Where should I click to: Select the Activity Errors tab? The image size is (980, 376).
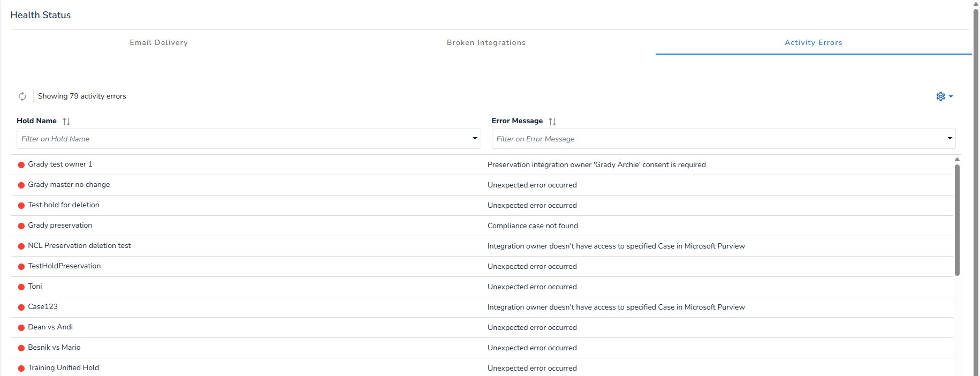[813, 43]
